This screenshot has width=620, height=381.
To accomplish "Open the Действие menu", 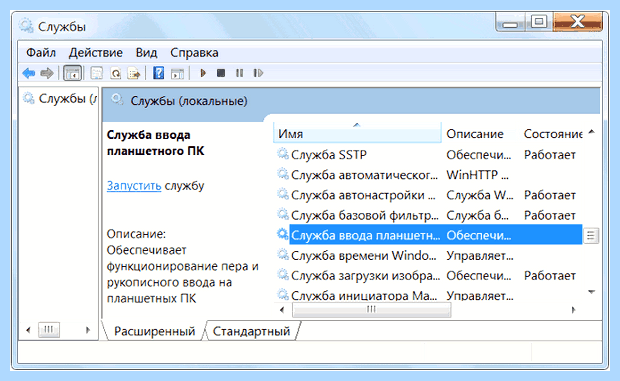I will point(95,53).
